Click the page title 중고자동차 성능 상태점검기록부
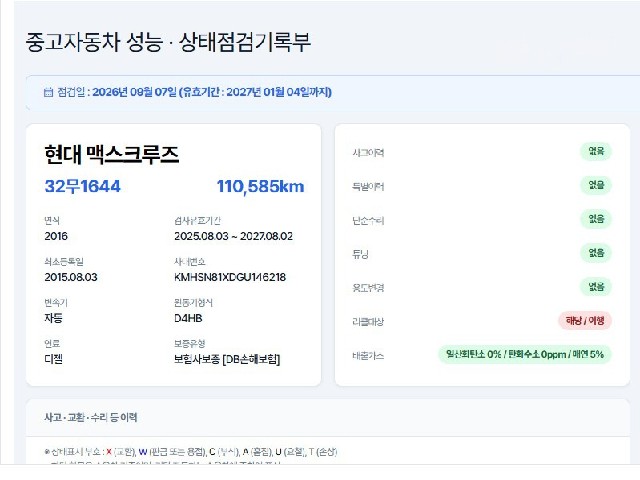The width and height of the screenshot is (640, 480). click(x=168, y=42)
